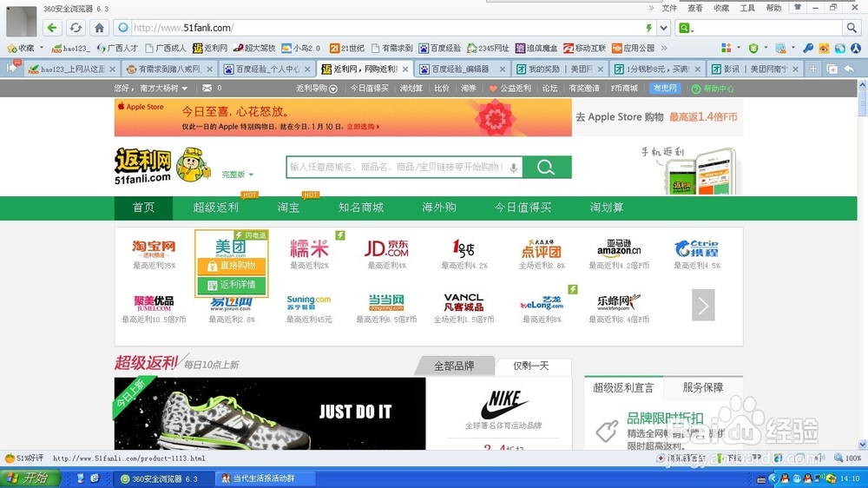Click the browser search magnifier at top right
The image size is (868, 488).
coord(851,28)
